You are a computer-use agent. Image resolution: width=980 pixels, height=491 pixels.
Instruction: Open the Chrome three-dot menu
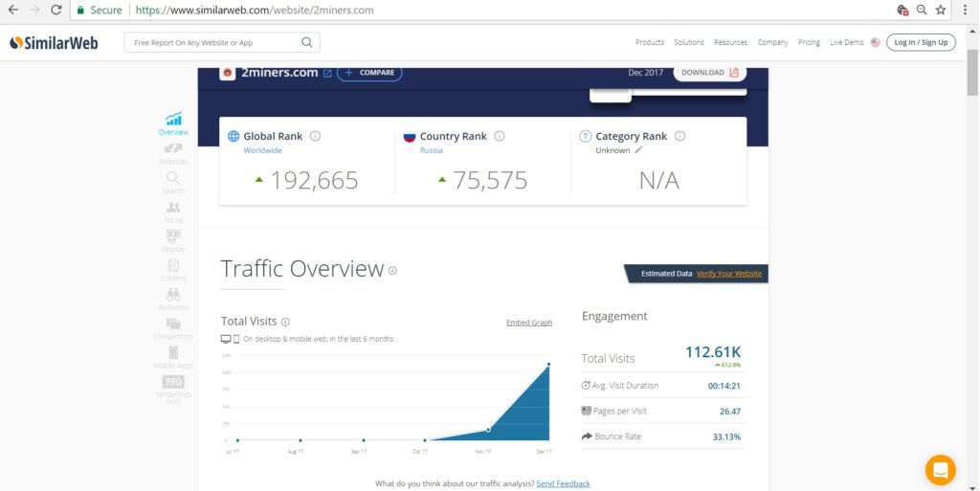click(x=966, y=10)
